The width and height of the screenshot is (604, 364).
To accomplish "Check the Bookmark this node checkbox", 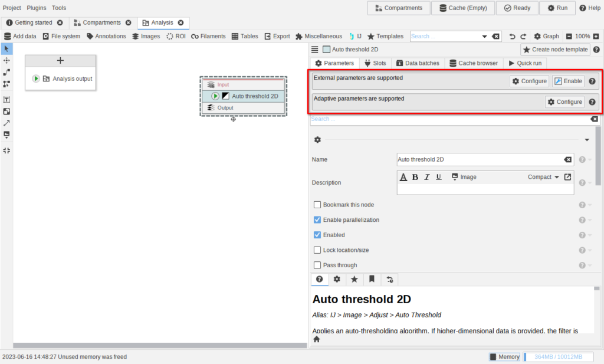I will coord(317,205).
